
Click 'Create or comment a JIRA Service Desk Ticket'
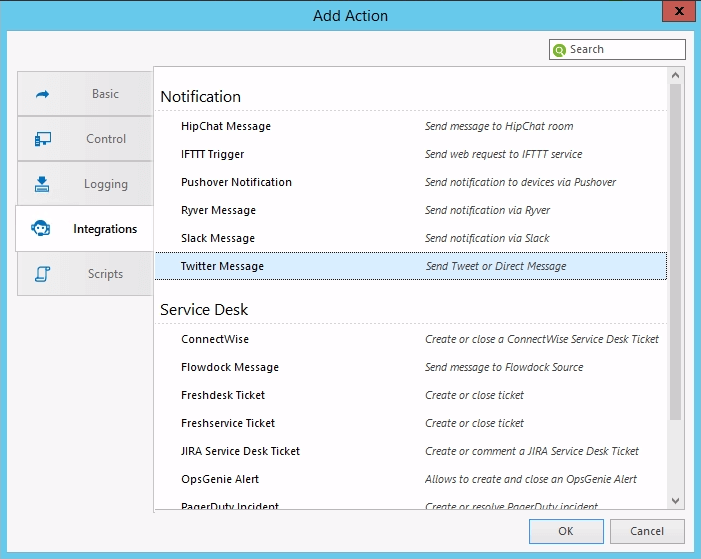532,451
